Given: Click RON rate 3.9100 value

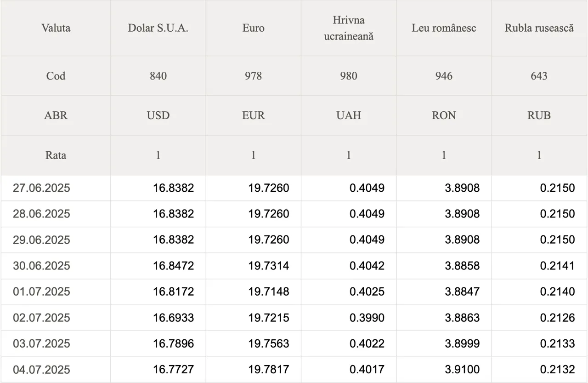Looking at the screenshot, I should tap(462, 370).
